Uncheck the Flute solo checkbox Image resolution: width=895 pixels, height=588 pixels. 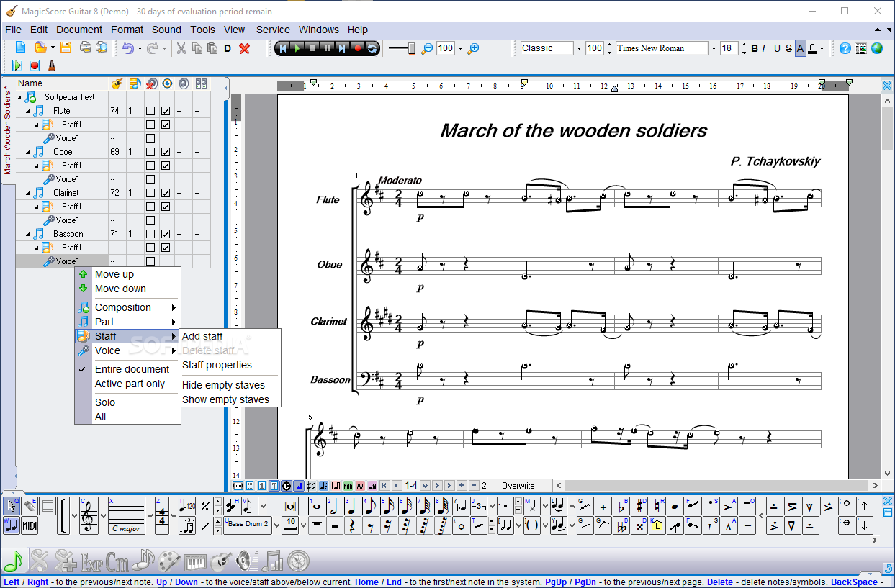tap(166, 111)
